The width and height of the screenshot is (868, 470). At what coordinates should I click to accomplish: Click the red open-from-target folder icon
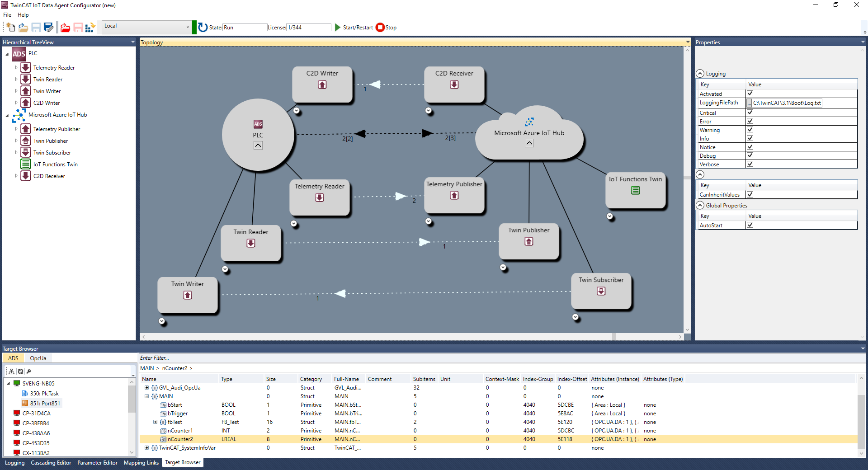click(x=65, y=28)
